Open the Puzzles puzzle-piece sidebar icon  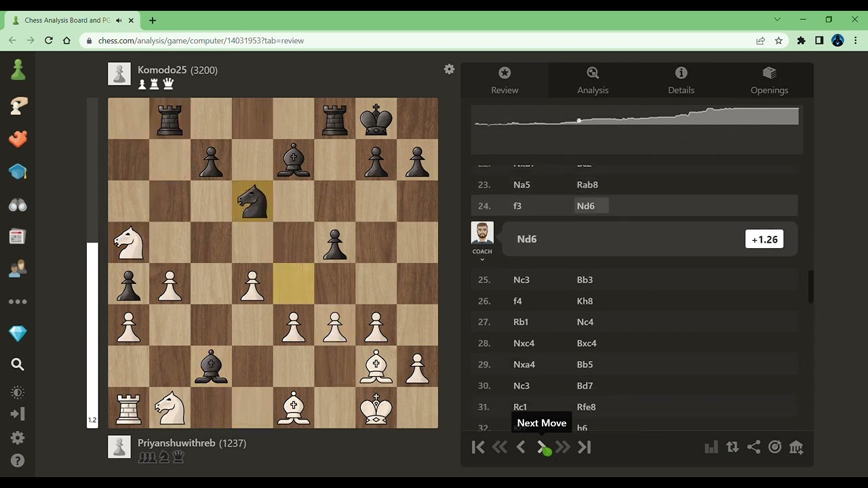(18, 138)
